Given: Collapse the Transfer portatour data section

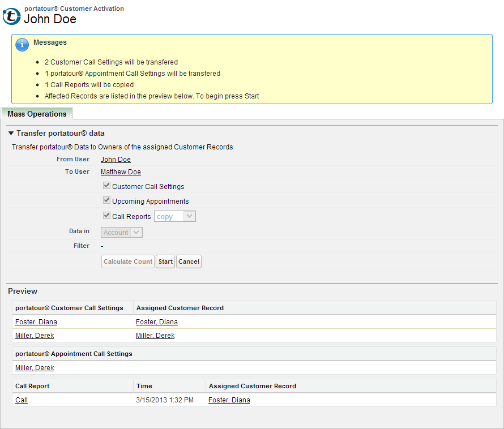Looking at the screenshot, I should pos(11,134).
